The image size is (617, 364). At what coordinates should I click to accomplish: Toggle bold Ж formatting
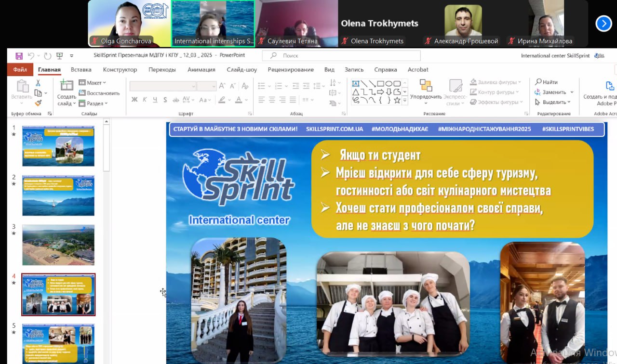pyautogui.click(x=134, y=100)
